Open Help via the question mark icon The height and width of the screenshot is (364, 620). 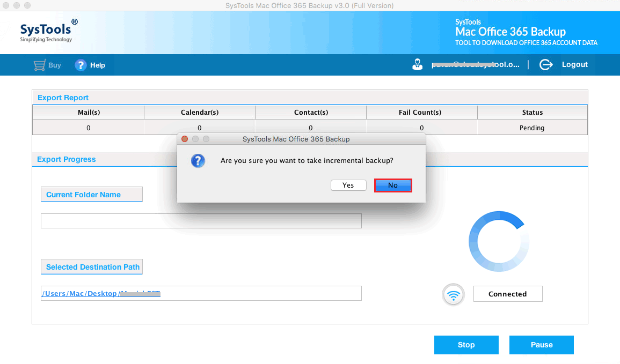[81, 65]
